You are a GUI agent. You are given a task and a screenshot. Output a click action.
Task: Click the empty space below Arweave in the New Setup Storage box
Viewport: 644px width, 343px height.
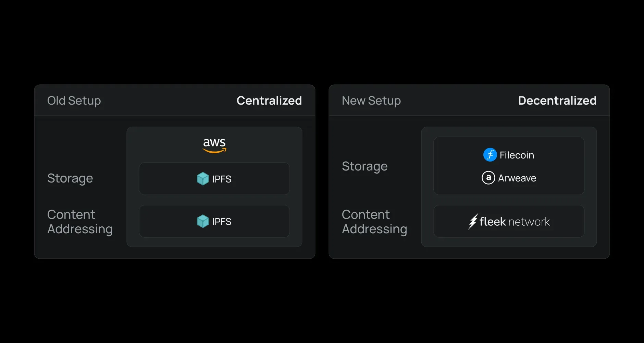click(x=509, y=189)
